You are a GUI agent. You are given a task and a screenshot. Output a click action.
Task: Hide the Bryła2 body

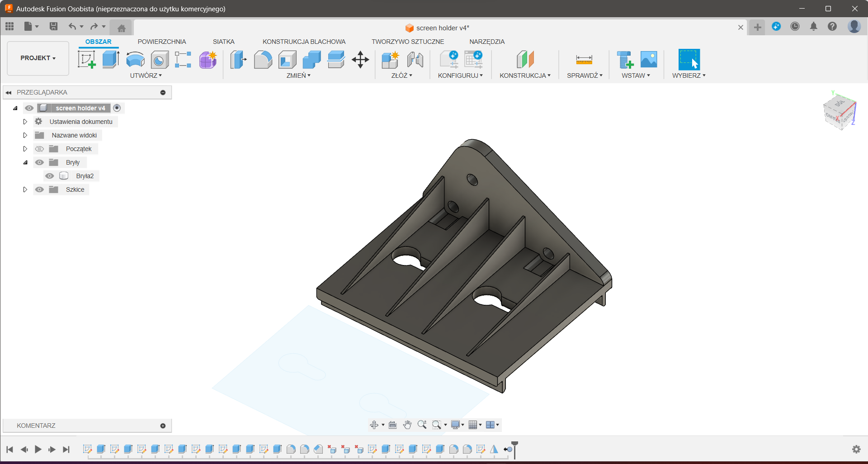pyautogui.click(x=50, y=176)
